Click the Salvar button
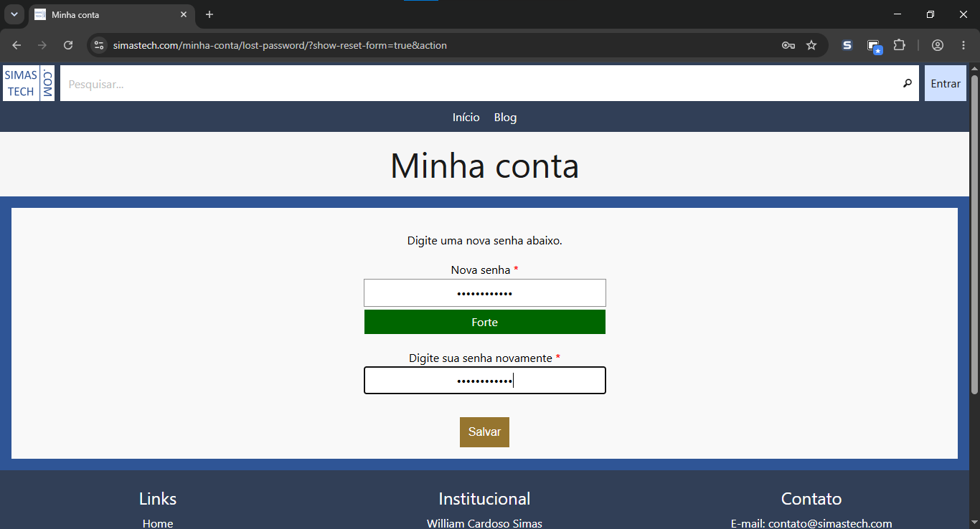This screenshot has width=980, height=529. tap(484, 432)
